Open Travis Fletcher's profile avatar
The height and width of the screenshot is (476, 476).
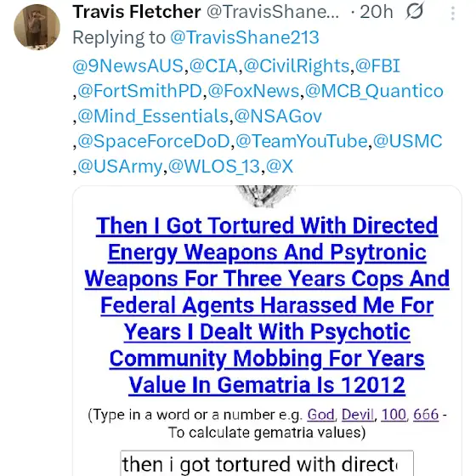coord(37,26)
